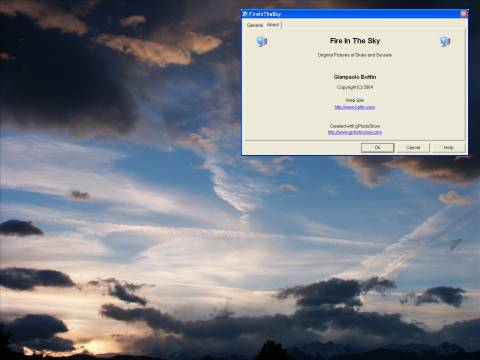Viewport: 480px width, 360px height.
Task: Switch to the General tab
Action: (x=255, y=25)
